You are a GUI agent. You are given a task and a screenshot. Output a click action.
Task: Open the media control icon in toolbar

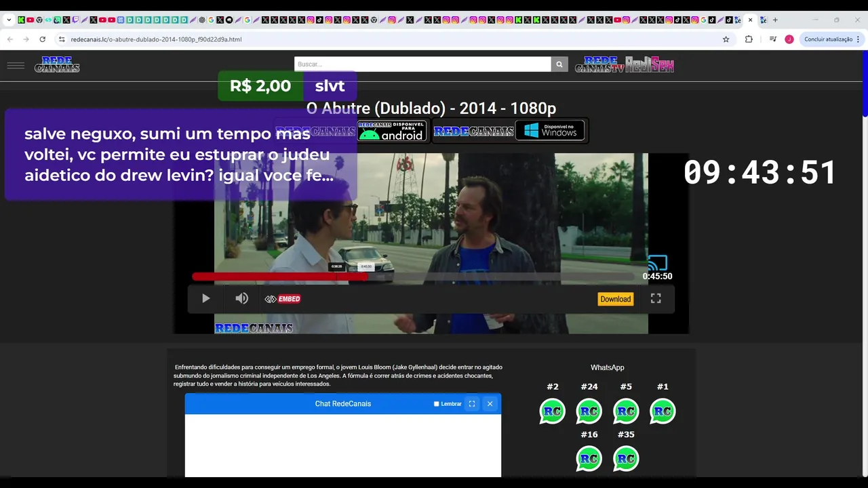[x=773, y=39]
